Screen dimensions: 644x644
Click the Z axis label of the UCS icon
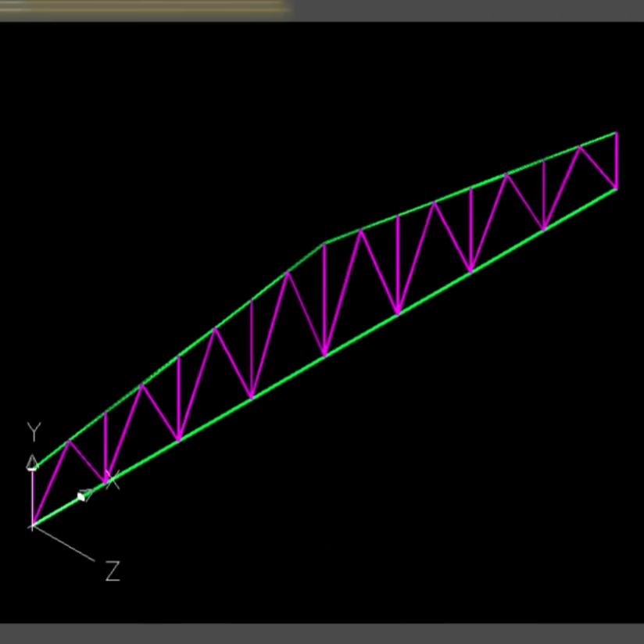click(113, 571)
